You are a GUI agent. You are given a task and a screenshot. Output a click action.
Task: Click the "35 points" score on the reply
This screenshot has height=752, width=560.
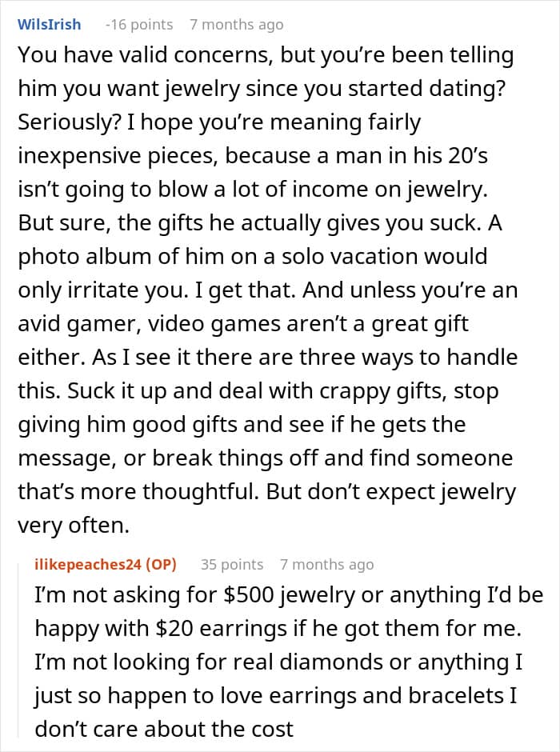click(231, 564)
